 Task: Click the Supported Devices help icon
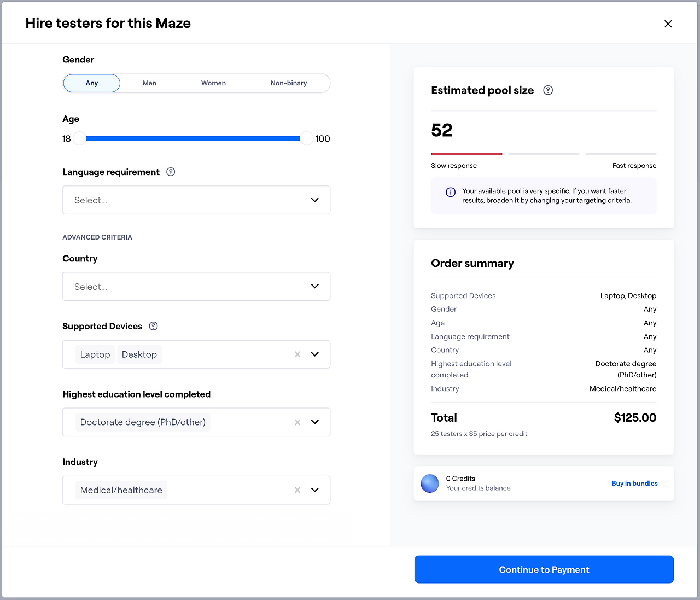[x=154, y=326]
